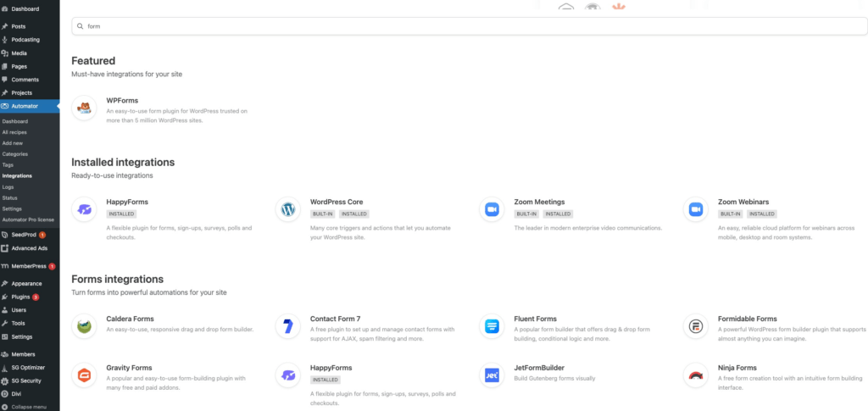Screen dimensions: 868x411
Task: Open the Ninja Forms title
Action: (737, 368)
